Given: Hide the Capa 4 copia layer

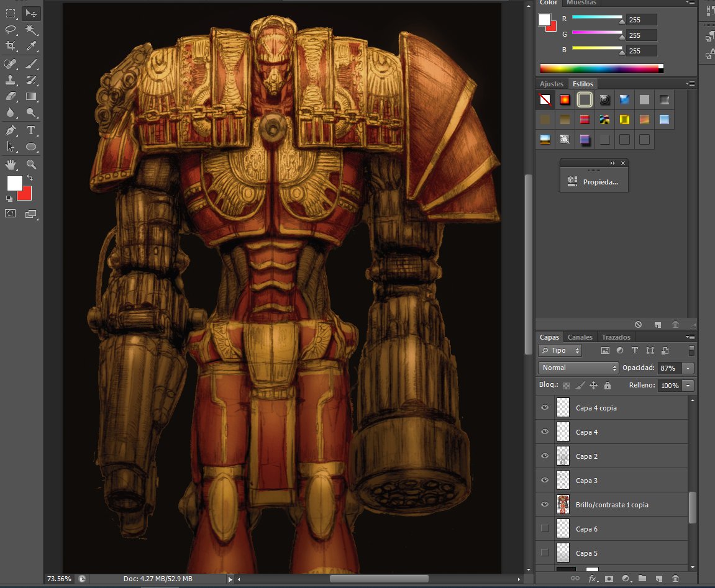Looking at the screenshot, I should (544, 407).
